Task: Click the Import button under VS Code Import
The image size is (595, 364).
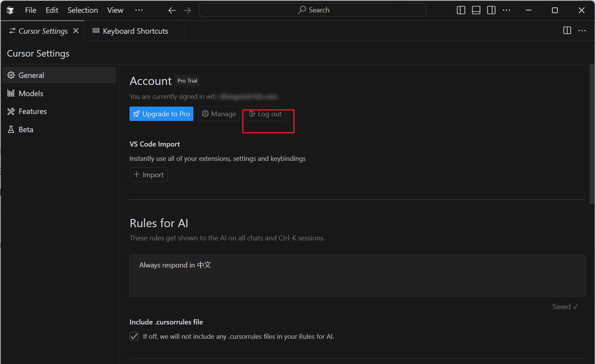Action: (148, 174)
